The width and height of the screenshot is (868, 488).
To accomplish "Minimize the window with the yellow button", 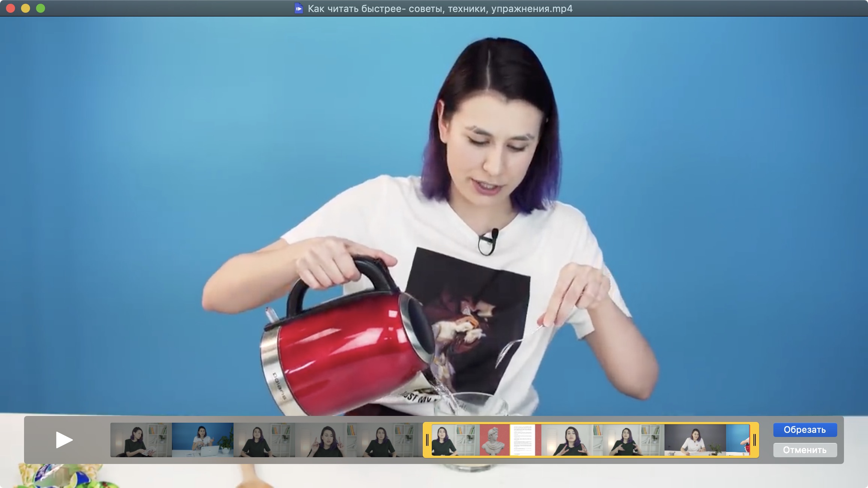I will pos(26,8).
